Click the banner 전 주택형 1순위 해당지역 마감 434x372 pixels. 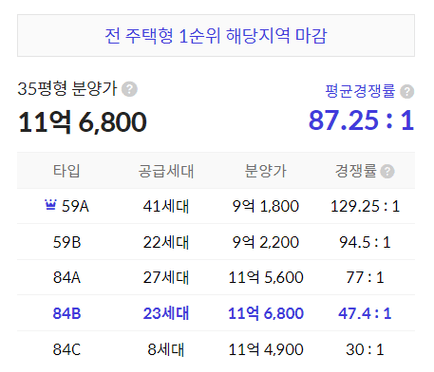[216, 36]
